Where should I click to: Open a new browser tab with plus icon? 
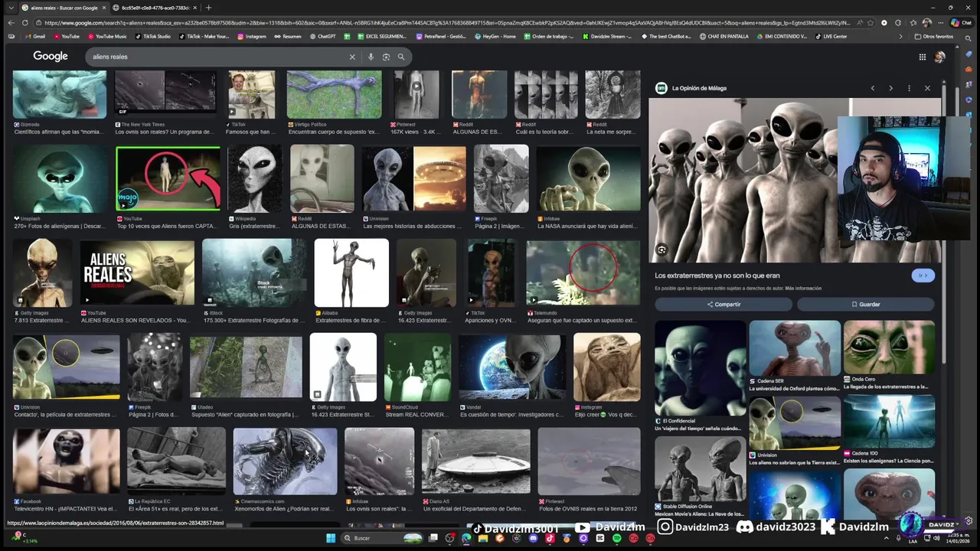pos(208,8)
